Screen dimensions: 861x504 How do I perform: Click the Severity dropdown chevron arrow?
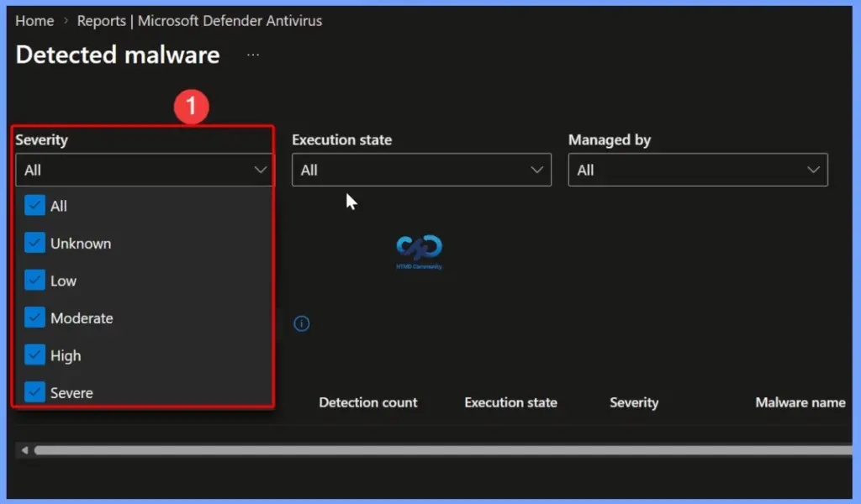pyautogui.click(x=261, y=170)
